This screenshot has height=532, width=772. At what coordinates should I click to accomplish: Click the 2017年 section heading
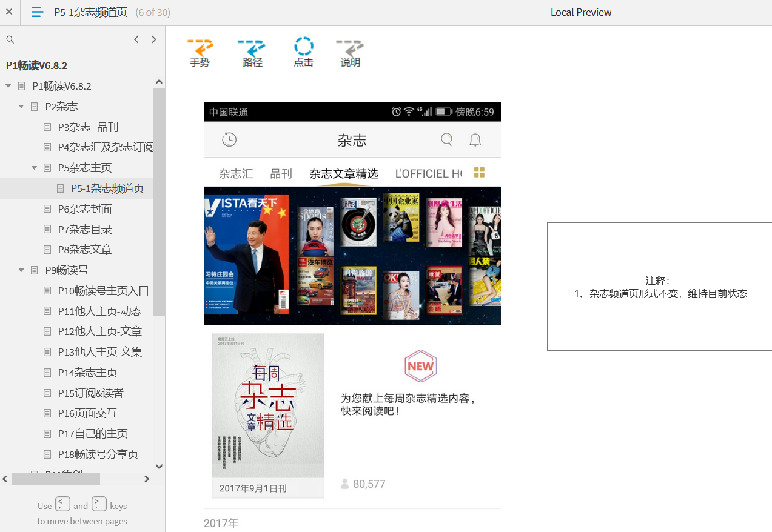(x=221, y=523)
